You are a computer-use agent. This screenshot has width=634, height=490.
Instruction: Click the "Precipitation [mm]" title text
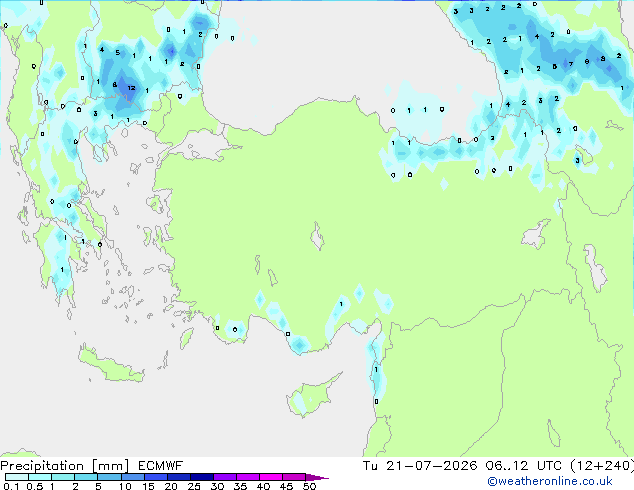[64, 466]
